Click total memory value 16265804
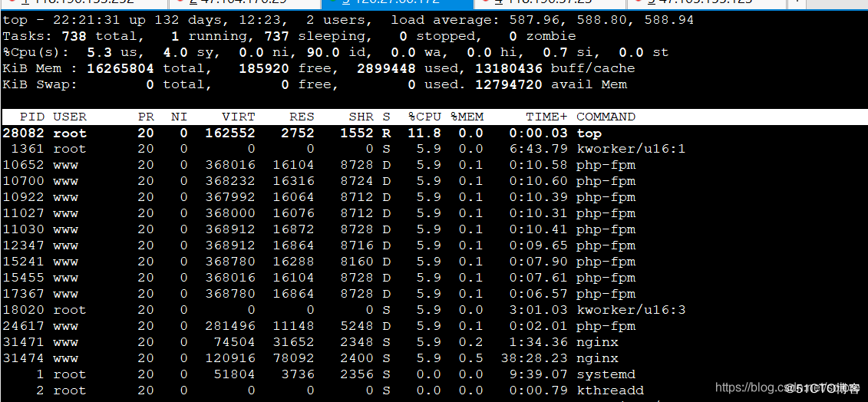 pyautogui.click(x=120, y=68)
